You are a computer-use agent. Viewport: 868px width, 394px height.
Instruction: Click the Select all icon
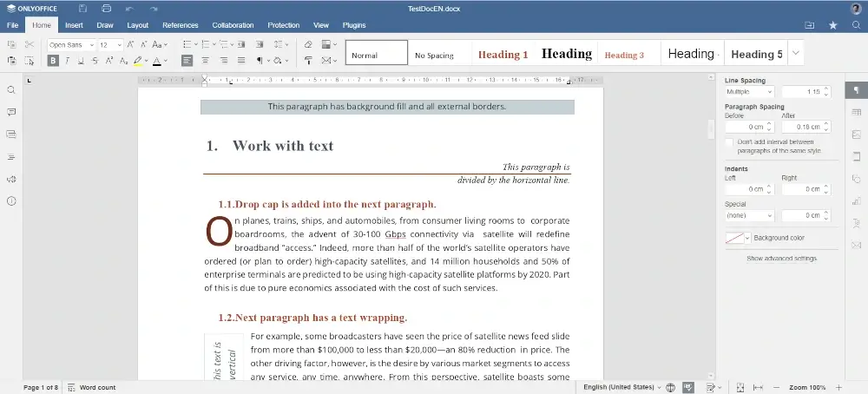tap(30, 61)
